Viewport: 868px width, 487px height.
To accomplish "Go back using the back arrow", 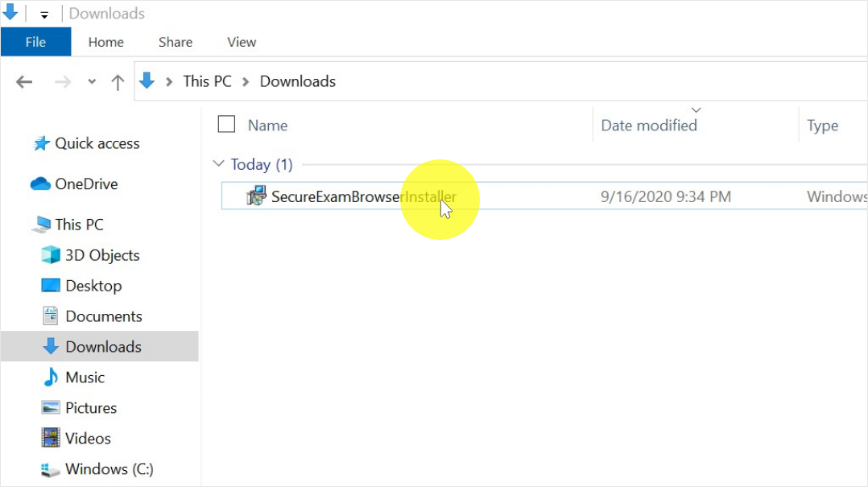I will pos(24,82).
